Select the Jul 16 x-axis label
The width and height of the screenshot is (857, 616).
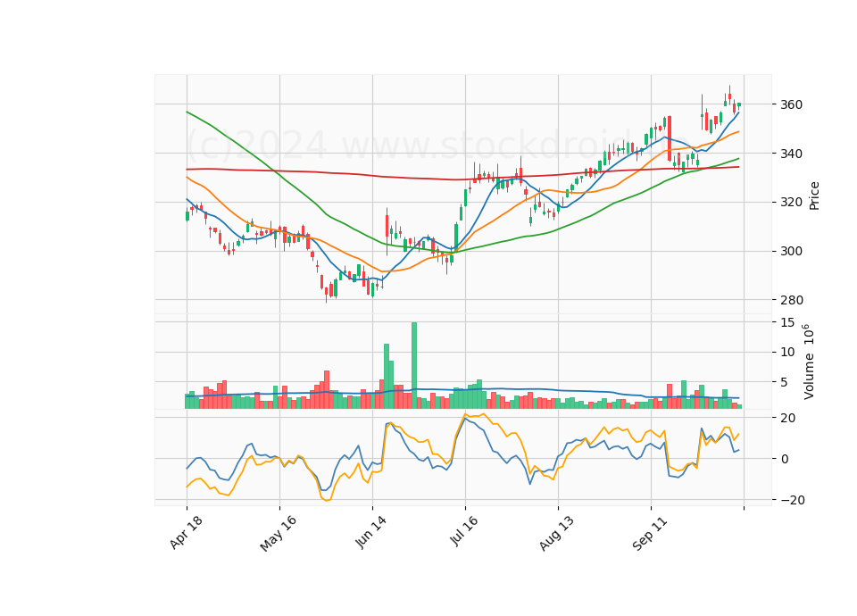tap(464, 531)
